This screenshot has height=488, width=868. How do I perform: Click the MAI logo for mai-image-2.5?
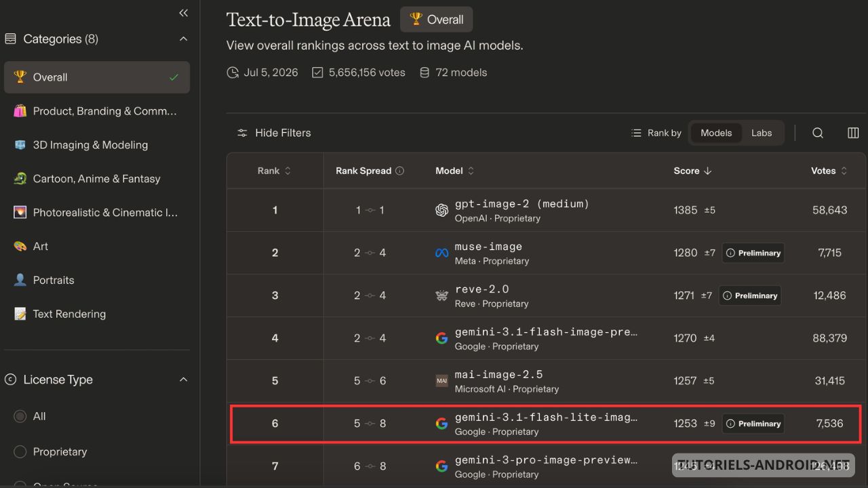[x=441, y=381]
